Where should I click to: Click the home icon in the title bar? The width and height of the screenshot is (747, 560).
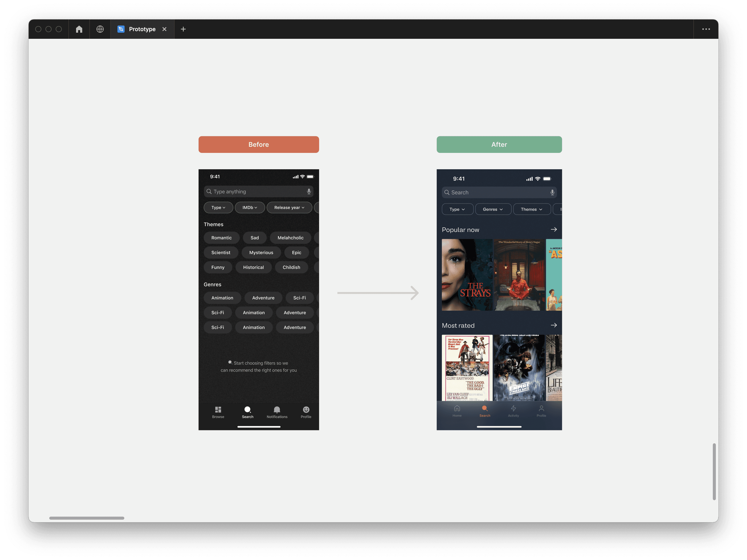(79, 29)
